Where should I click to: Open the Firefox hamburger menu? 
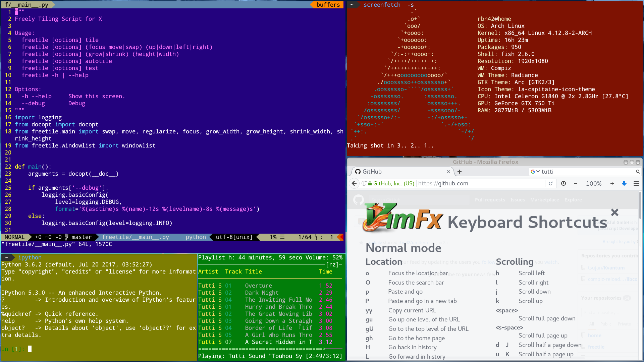[636, 183]
